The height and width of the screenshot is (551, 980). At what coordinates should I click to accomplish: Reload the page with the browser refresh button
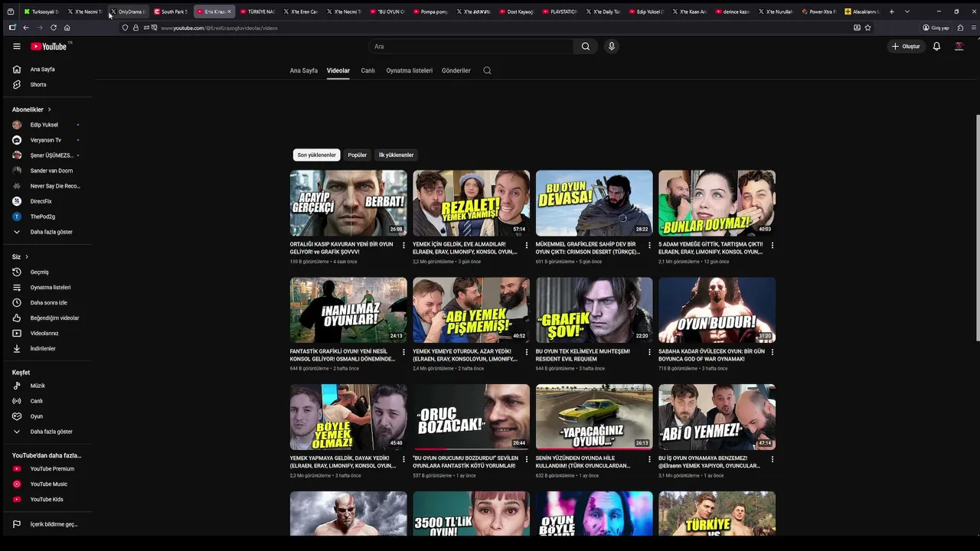click(x=54, y=28)
